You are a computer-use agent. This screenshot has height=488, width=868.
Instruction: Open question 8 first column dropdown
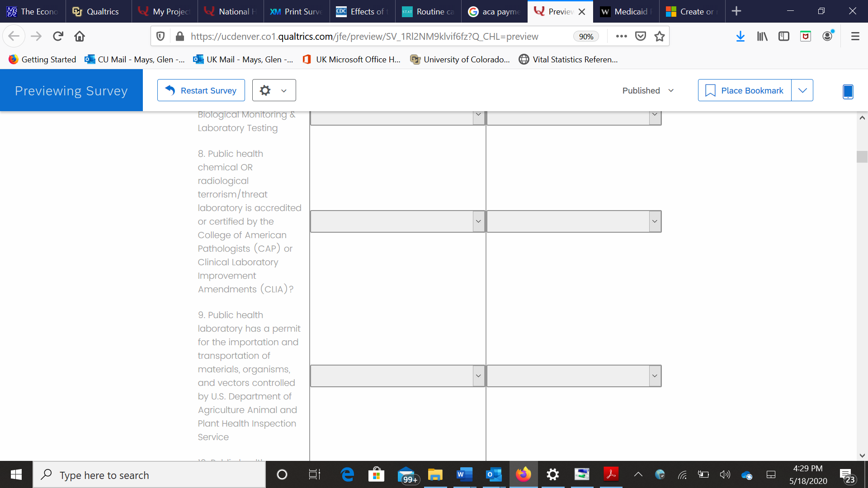tap(397, 221)
